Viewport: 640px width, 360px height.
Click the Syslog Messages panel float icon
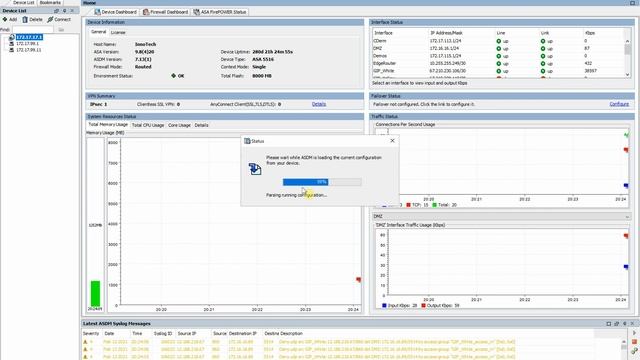[617, 324]
